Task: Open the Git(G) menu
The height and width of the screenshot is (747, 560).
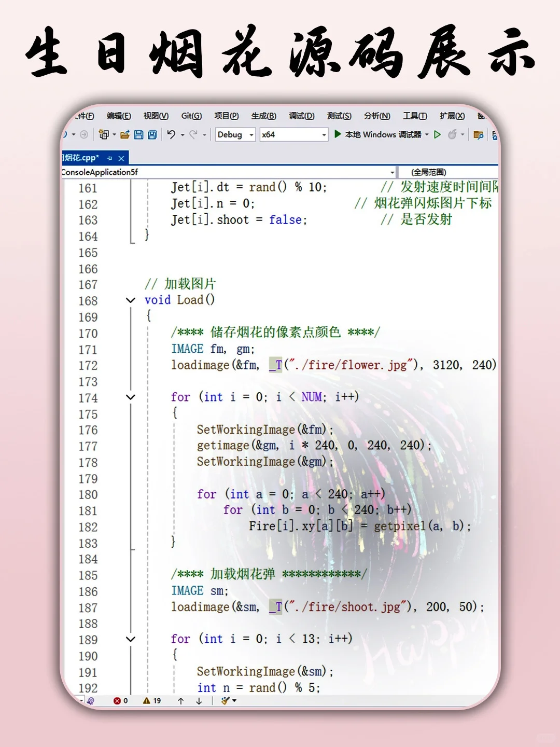Action: (191, 116)
